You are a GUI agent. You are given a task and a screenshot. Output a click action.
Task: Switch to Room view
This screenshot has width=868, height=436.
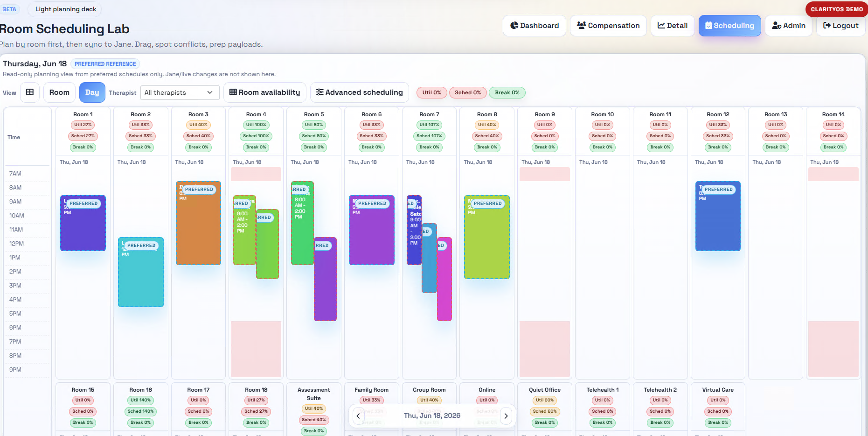(x=59, y=92)
